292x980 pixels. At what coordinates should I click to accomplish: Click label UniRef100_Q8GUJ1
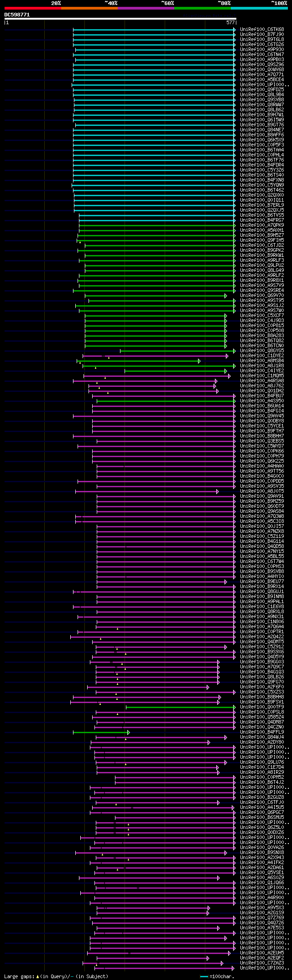[262, 591]
